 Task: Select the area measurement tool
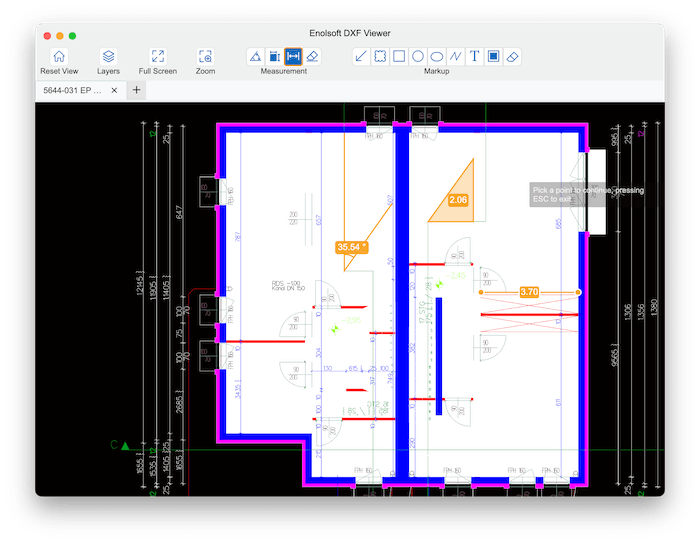(x=274, y=56)
